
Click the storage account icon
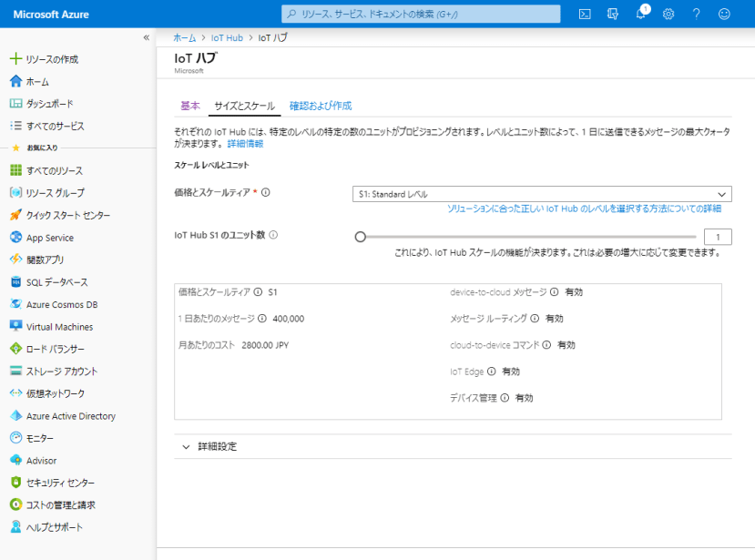15,371
